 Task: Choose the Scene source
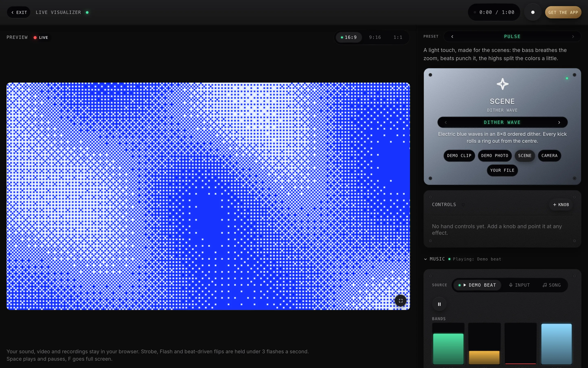tap(525, 156)
